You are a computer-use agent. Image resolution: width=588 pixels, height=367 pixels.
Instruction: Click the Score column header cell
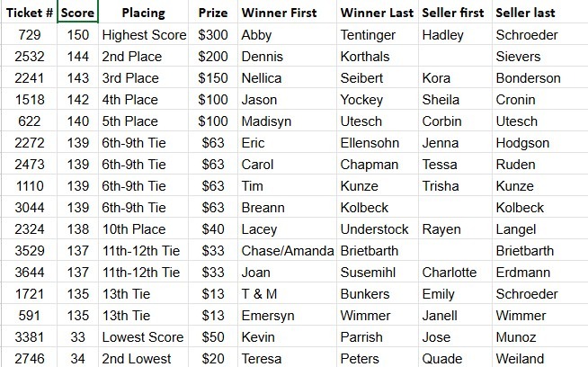pos(77,13)
